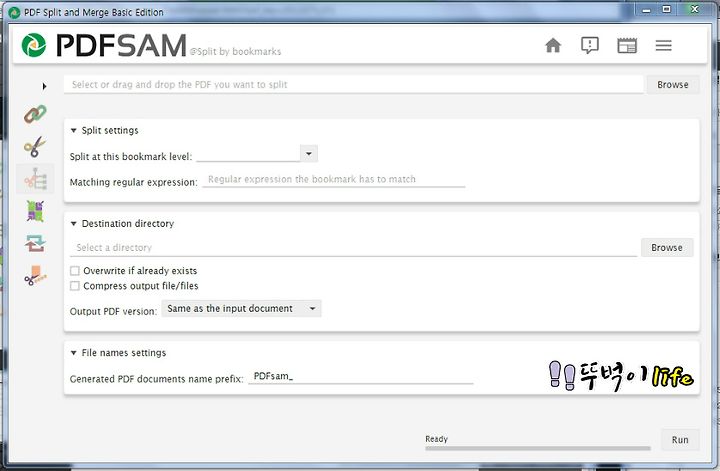
Task: Minimize the PDFsam window
Action: pos(647,10)
